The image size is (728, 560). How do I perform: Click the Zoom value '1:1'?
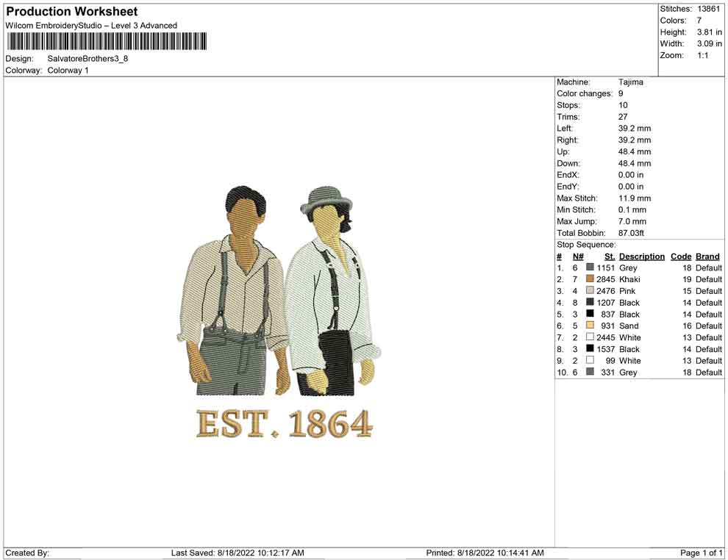pos(703,55)
